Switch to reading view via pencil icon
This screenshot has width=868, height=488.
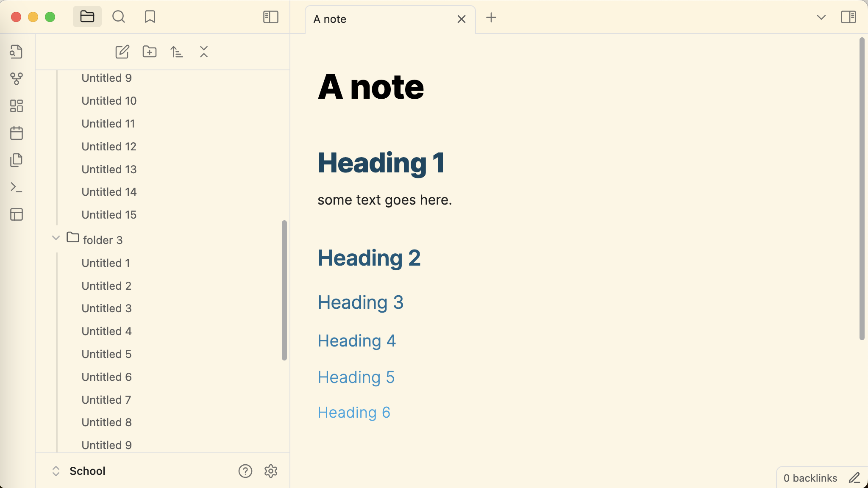[x=854, y=478]
